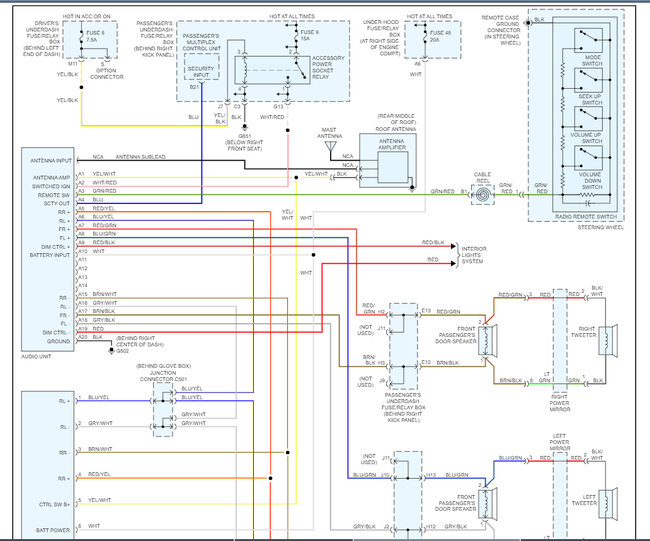Viewport: 650px width, 541px height.
Task: Click the 'H12 GRY/BLK' wire label
Action: (446, 526)
